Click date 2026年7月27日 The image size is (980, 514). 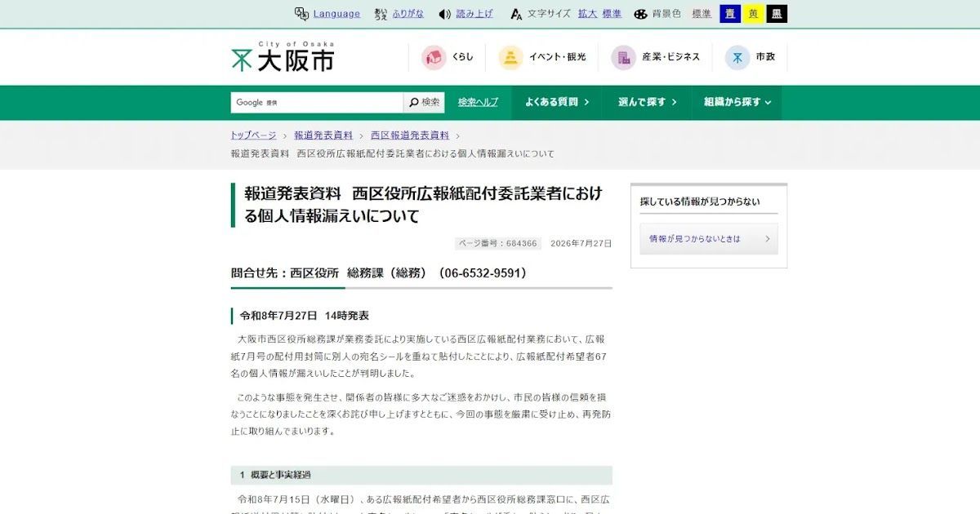click(581, 243)
